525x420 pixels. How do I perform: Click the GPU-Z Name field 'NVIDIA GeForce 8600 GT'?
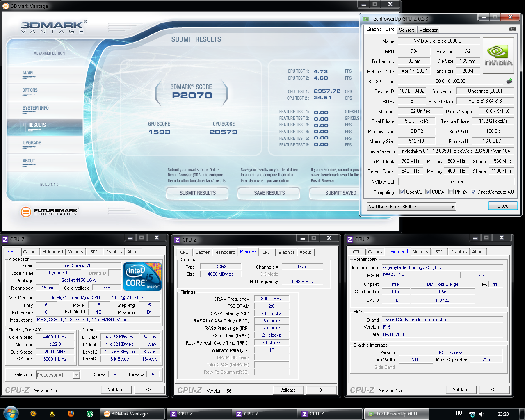(439, 41)
